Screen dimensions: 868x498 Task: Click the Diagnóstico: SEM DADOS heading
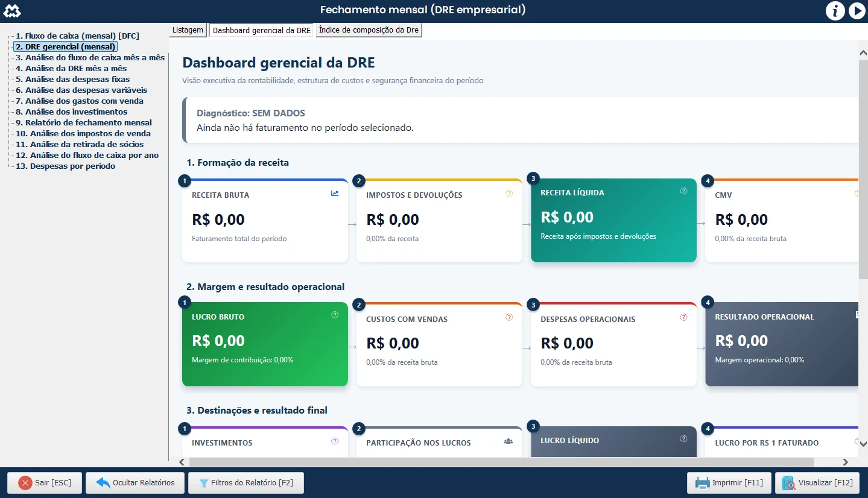(251, 113)
